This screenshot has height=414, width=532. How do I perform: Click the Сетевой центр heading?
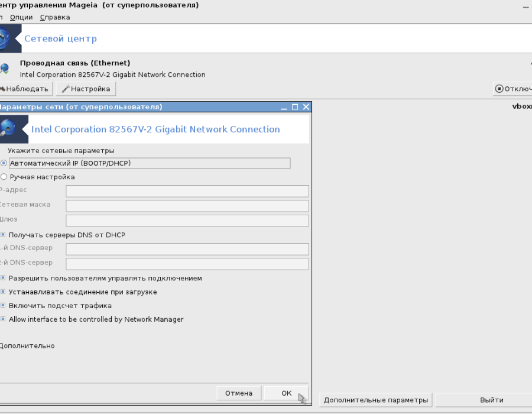[60, 38]
